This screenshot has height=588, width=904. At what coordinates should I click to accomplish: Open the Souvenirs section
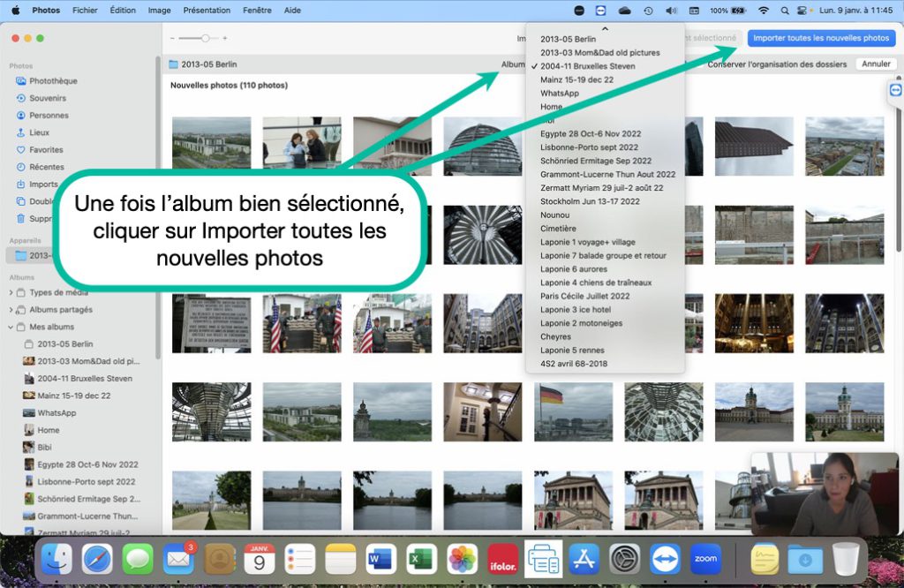tap(48, 98)
